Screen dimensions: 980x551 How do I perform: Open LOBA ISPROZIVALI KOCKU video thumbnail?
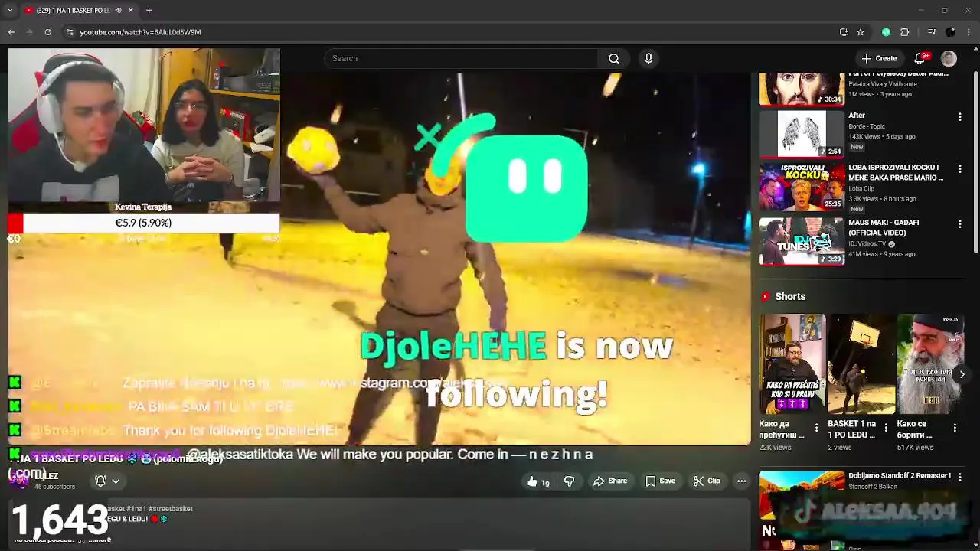pyautogui.click(x=801, y=186)
